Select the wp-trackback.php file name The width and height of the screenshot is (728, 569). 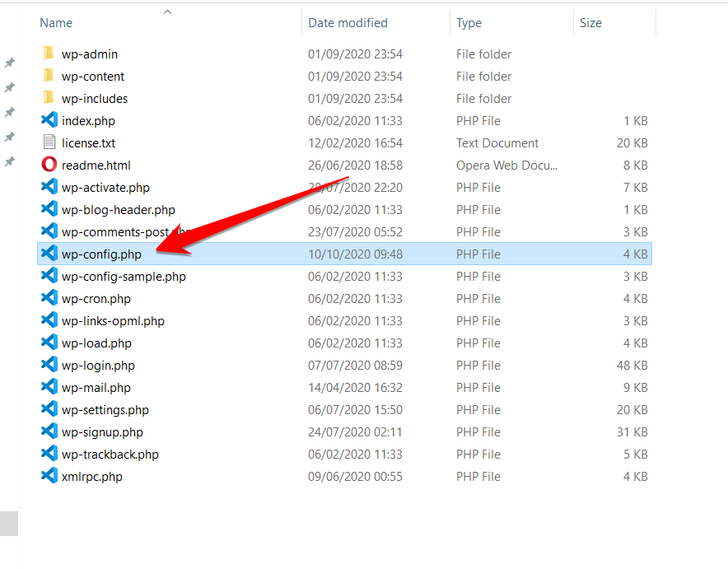[110, 455]
